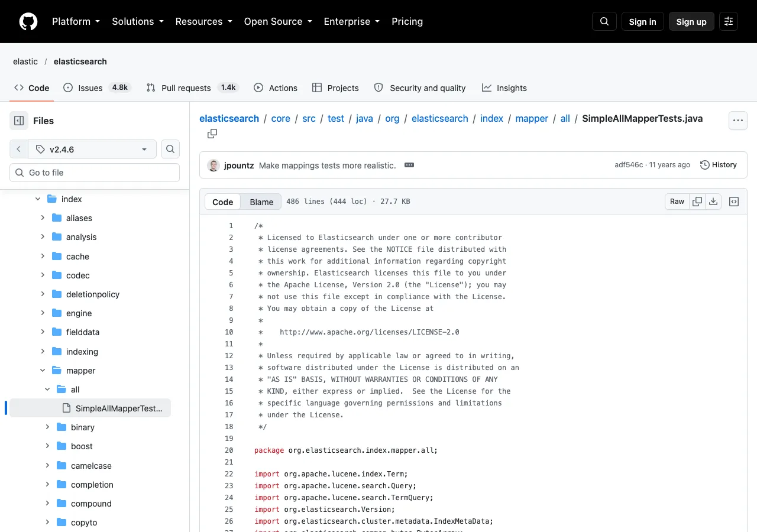Image resolution: width=757 pixels, height=532 pixels.
Task: Collapse the mapper folder chevron
Action: click(x=43, y=371)
